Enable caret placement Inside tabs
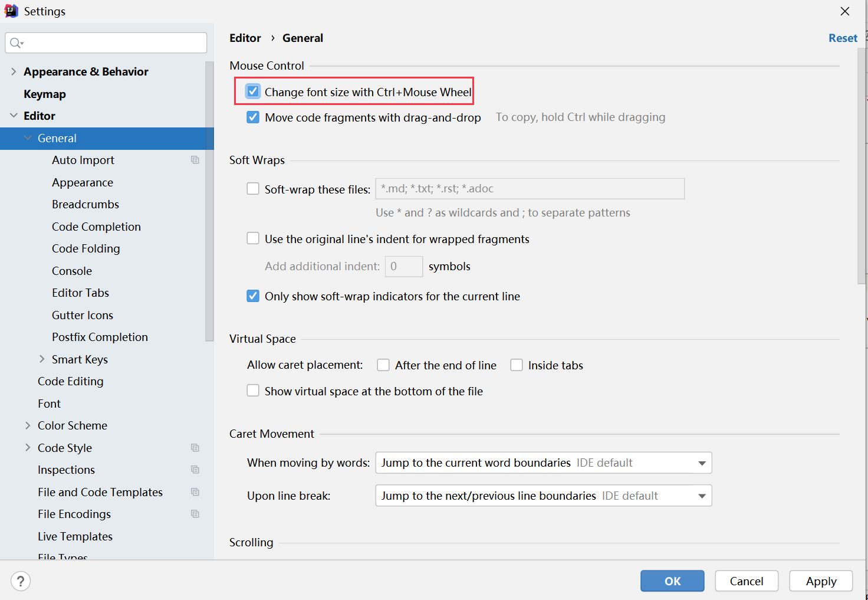The image size is (868, 600). coord(517,365)
